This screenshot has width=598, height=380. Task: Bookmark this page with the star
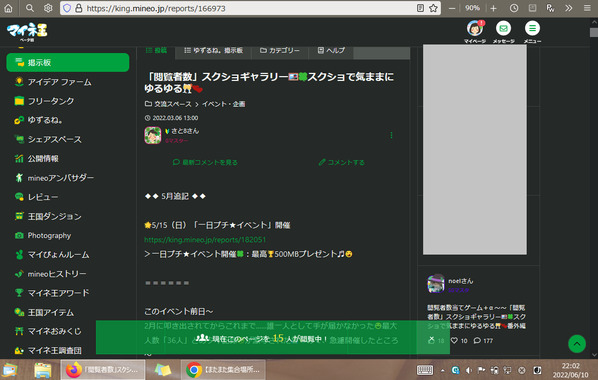coord(433,8)
